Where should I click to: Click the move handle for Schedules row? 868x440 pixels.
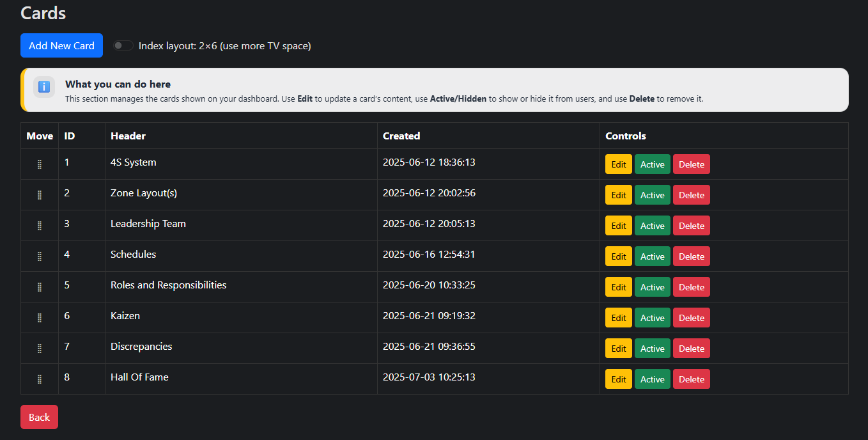[x=40, y=256]
